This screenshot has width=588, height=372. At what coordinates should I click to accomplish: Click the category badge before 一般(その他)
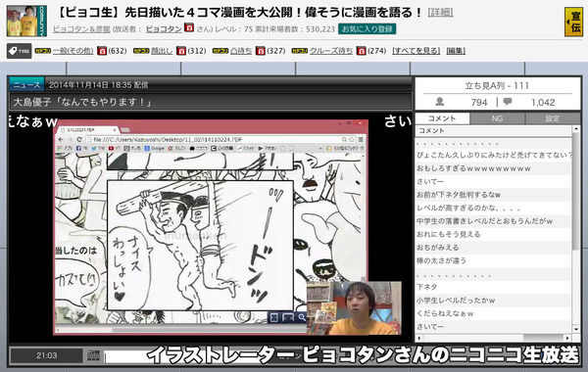42,51
